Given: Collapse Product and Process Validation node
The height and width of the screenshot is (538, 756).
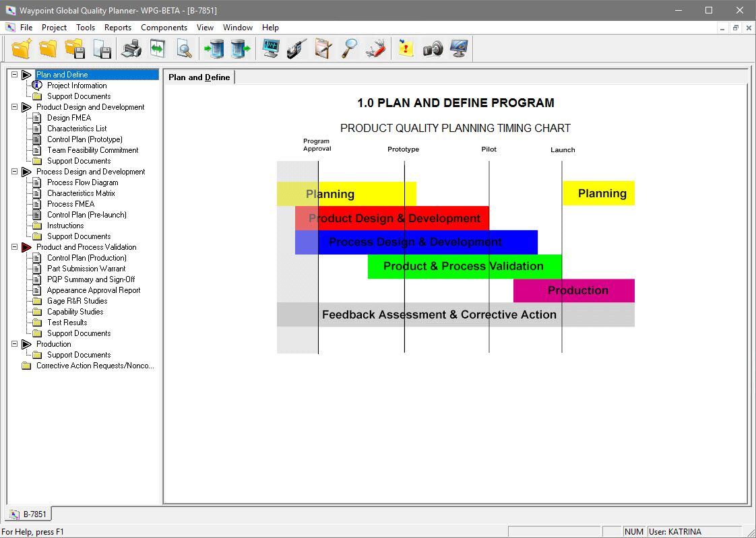Looking at the screenshot, I should [15, 247].
